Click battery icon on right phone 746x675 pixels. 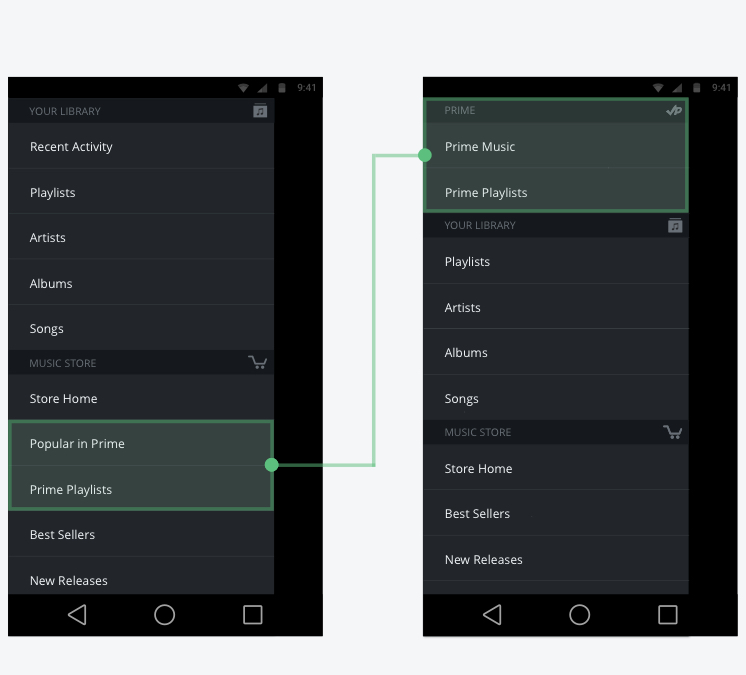(x=697, y=88)
